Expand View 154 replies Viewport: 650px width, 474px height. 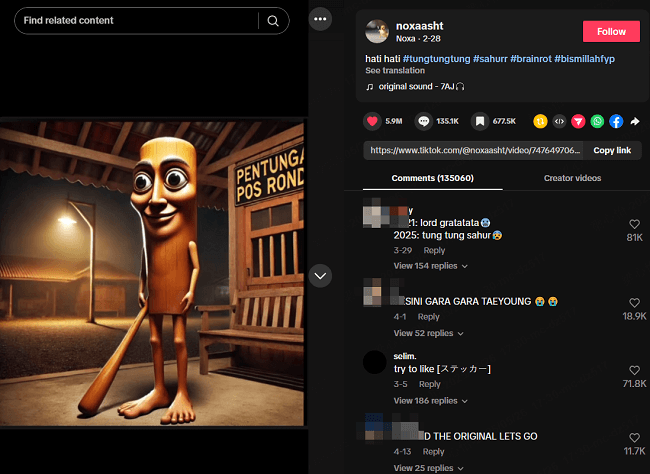click(x=430, y=266)
